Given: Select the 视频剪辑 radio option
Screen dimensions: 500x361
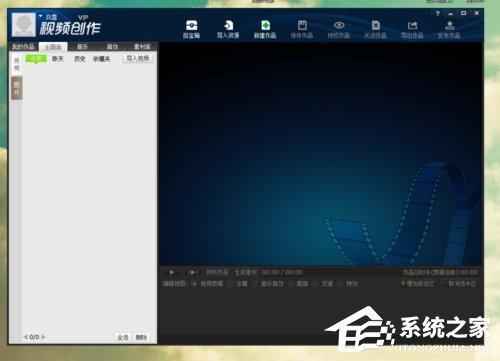Looking at the screenshot, I should point(208,284).
